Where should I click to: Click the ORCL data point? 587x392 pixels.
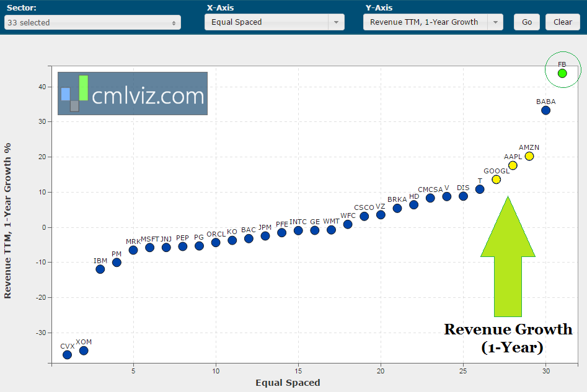coord(216,242)
